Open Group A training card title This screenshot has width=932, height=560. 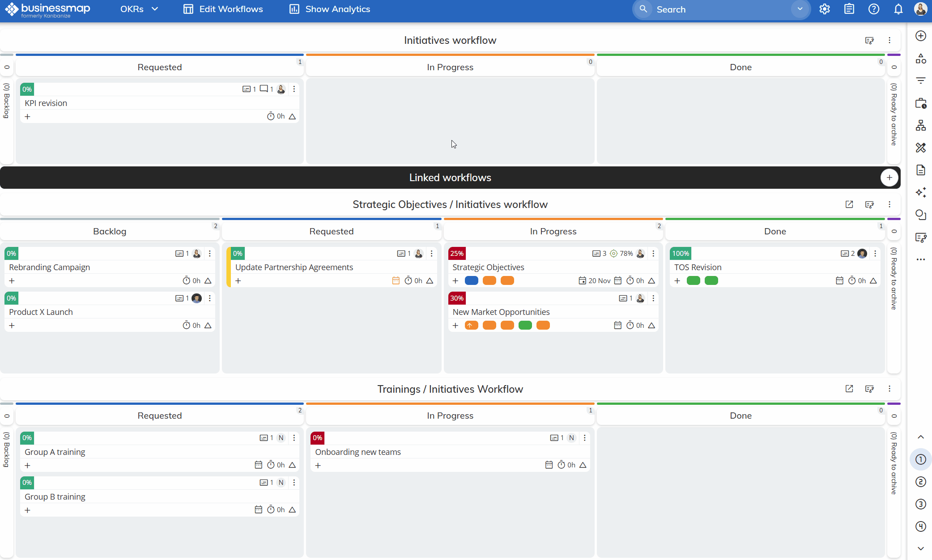pos(55,452)
